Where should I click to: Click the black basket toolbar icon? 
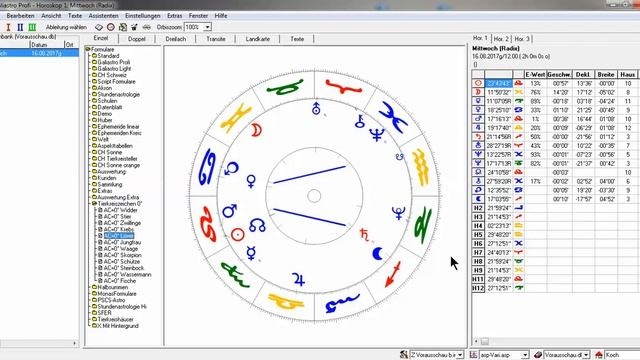coord(134,27)
